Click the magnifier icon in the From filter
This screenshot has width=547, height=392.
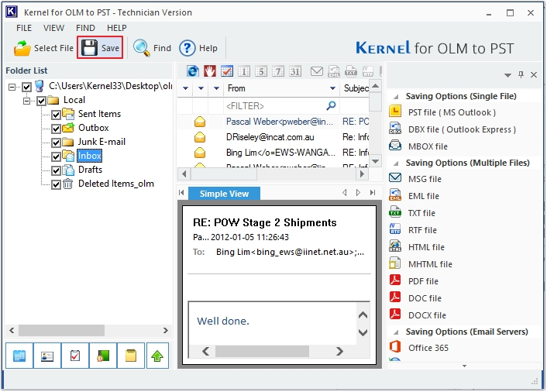pos(331,105)
